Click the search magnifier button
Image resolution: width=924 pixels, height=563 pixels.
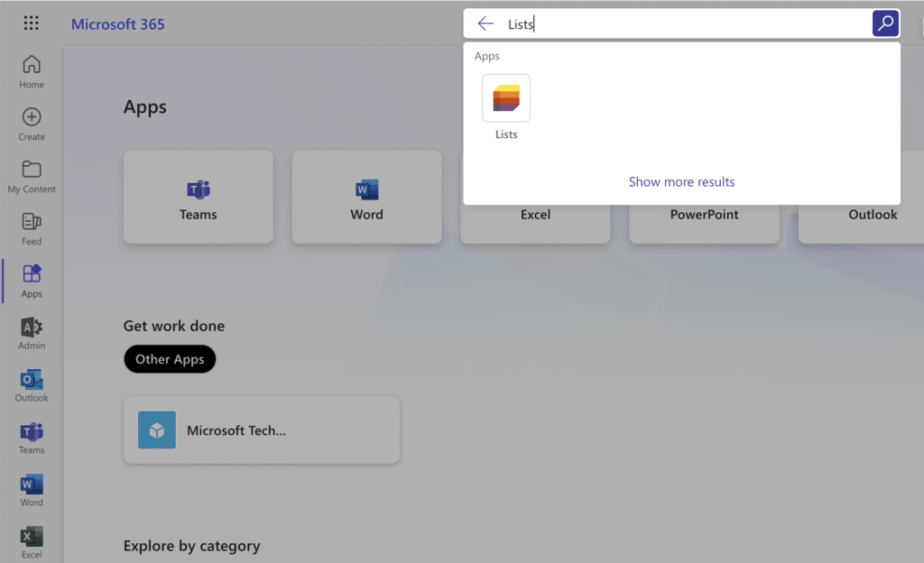885,23
